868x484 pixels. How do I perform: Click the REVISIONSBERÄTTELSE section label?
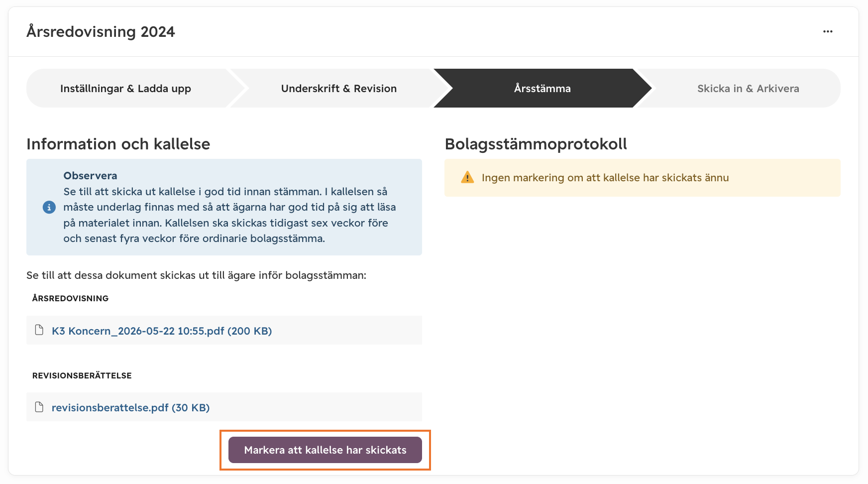coord(82,375)
